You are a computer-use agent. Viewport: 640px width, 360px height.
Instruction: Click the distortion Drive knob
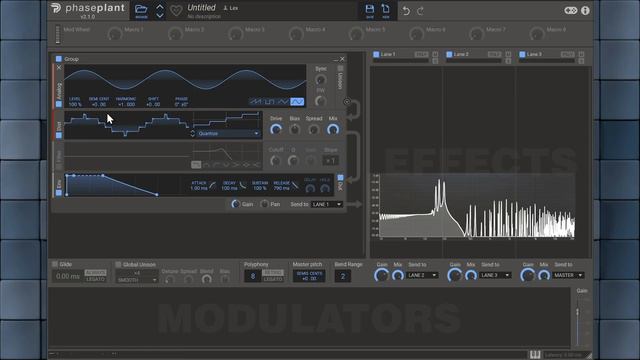coord(276,130)
